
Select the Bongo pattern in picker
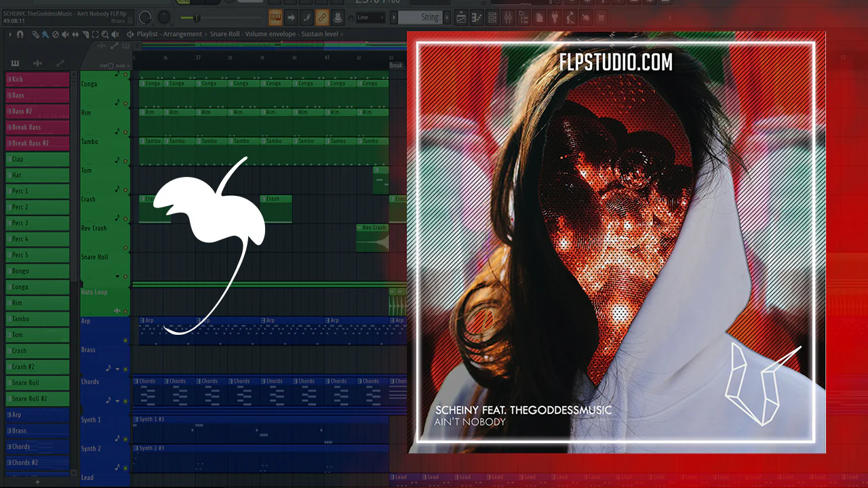(37, 271)
